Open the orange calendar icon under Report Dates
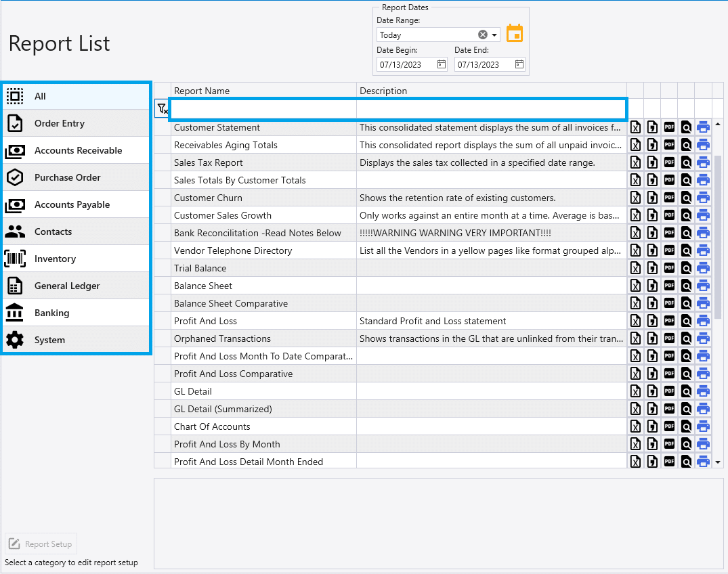 coord(514,32)
